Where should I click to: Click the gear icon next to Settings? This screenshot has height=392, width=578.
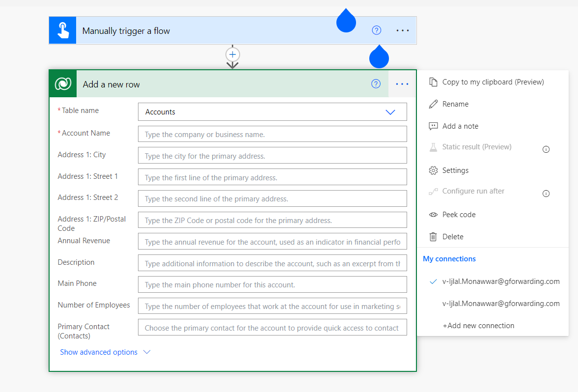point(433,170)
